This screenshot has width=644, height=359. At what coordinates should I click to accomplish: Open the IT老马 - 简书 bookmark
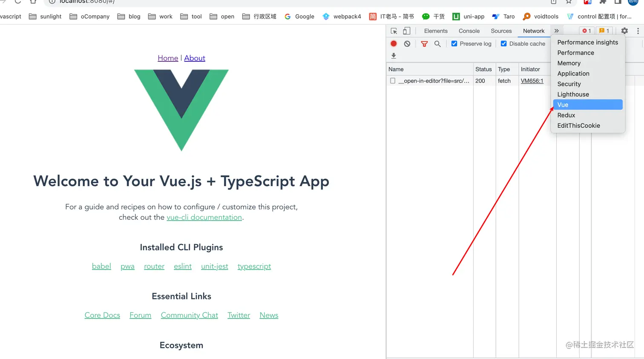click(x=391, y=17)
